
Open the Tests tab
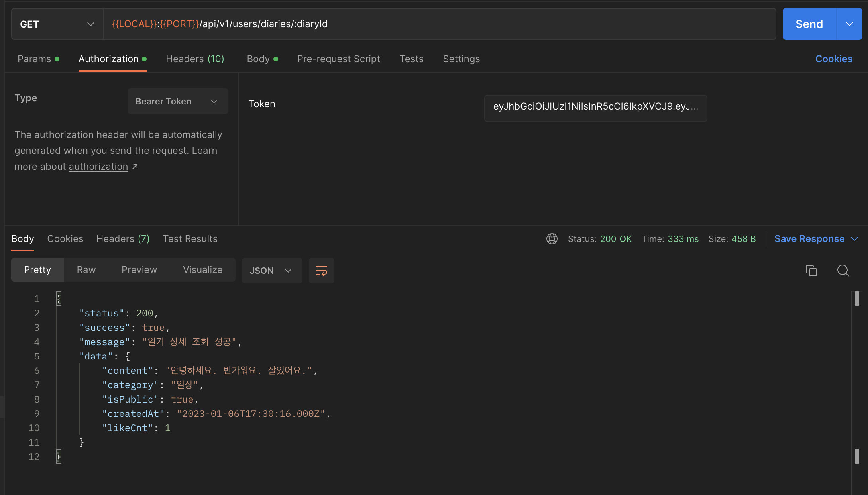point(411,59)
